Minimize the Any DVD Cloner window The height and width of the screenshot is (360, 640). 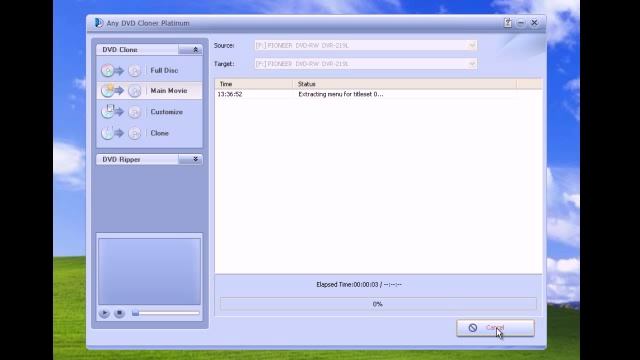point(521,23)
